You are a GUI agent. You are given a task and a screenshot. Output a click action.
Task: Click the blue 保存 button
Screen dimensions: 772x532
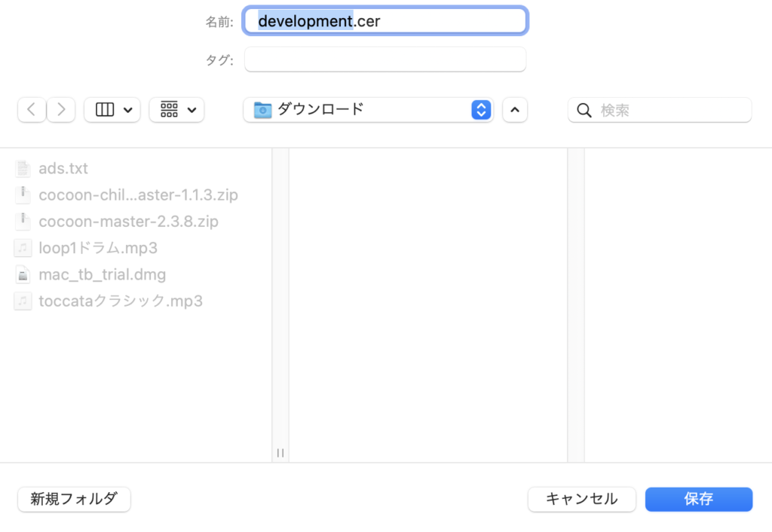point(698,499)
